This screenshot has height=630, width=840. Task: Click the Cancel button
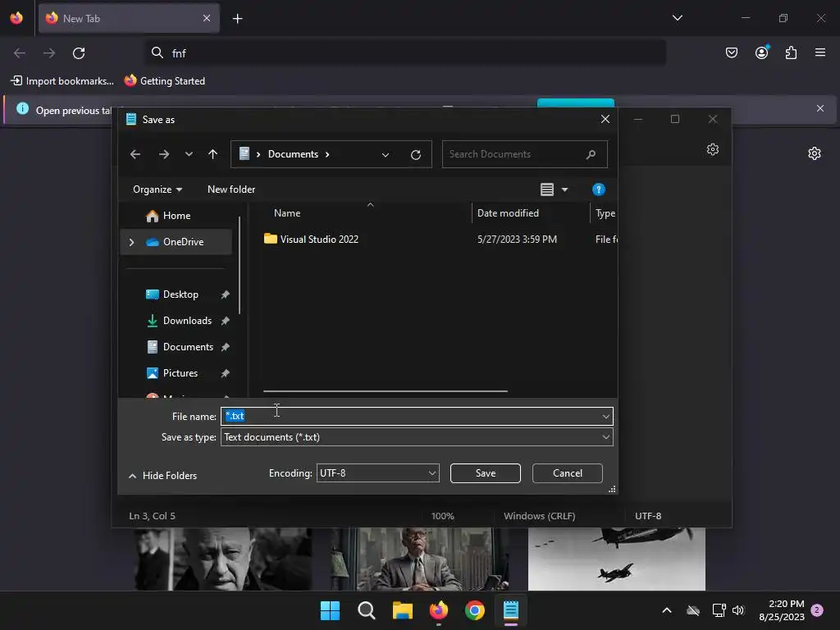click(x=568, y=473)
